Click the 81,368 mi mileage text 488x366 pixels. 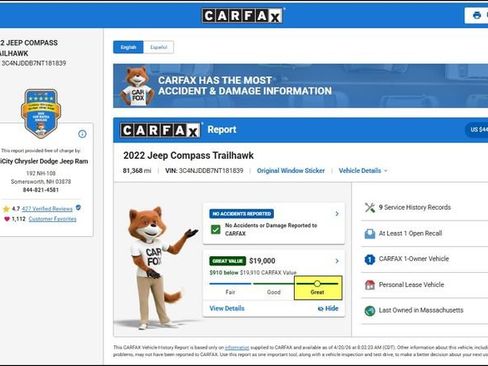(x=137, y=171)
